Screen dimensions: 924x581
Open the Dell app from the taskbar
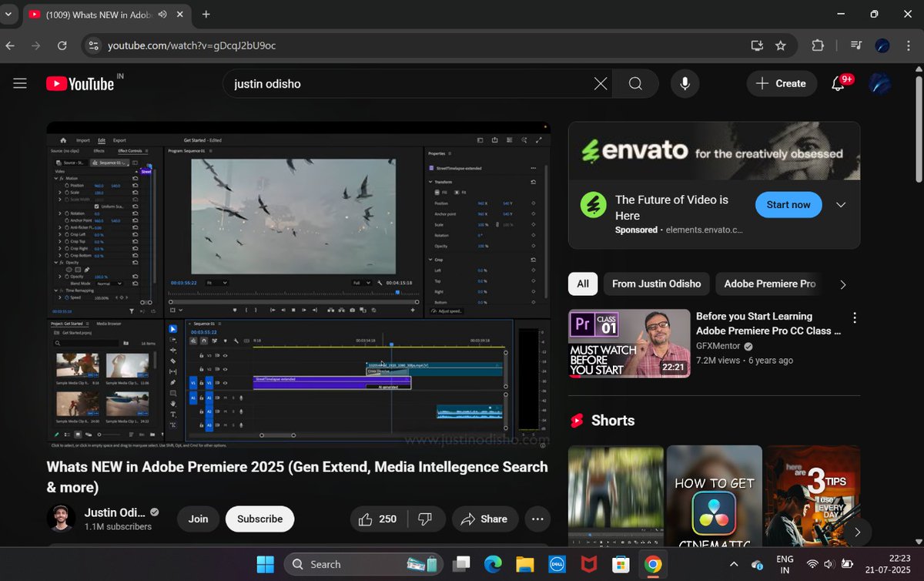pos(556,564)
